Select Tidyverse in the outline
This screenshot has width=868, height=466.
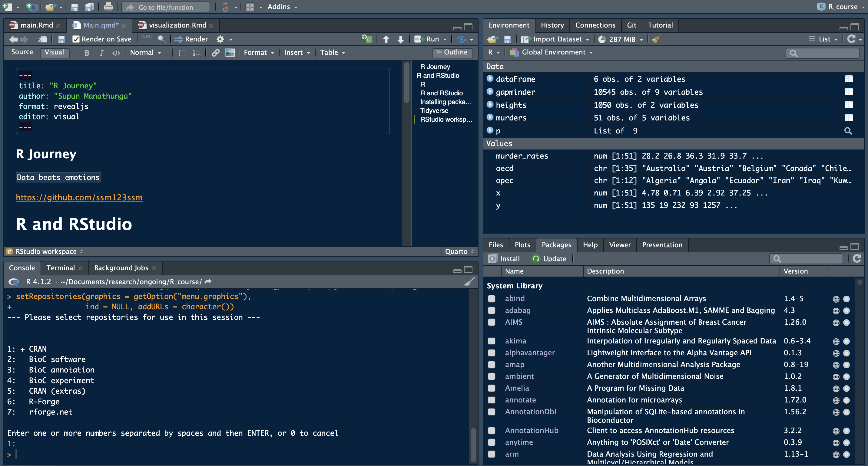(434, 110)
